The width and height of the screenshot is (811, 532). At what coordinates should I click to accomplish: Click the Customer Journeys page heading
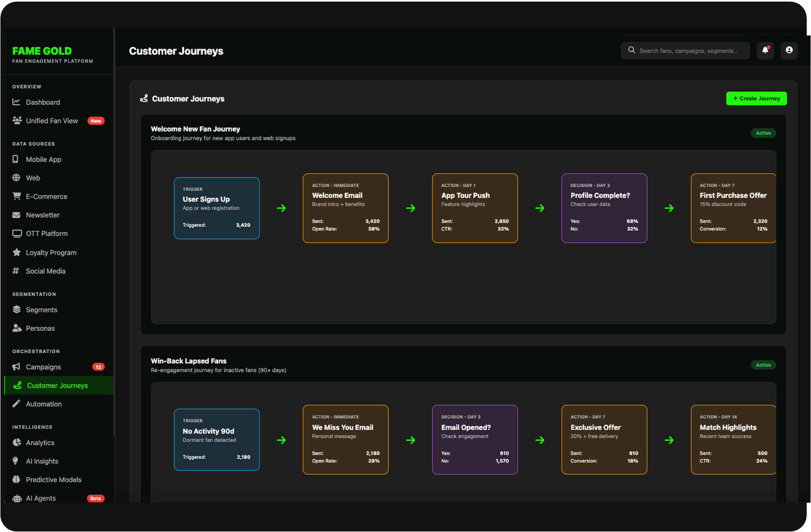point(176,51)
